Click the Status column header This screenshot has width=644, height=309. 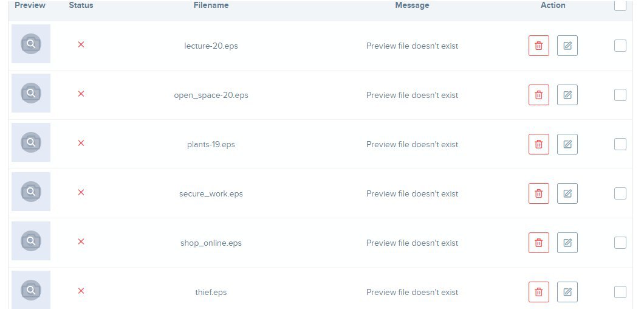pos(81,5)
